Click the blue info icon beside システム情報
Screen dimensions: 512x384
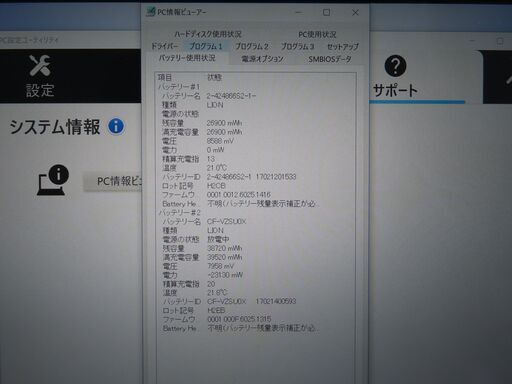(116, 126)
